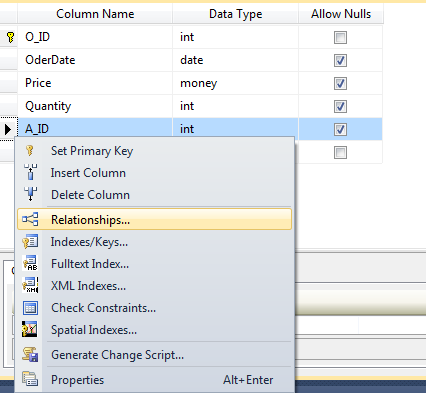Viewport: 426px width, 393px height.
Task: Click the Spatial Indexes icon
Action: pos(30,329)
